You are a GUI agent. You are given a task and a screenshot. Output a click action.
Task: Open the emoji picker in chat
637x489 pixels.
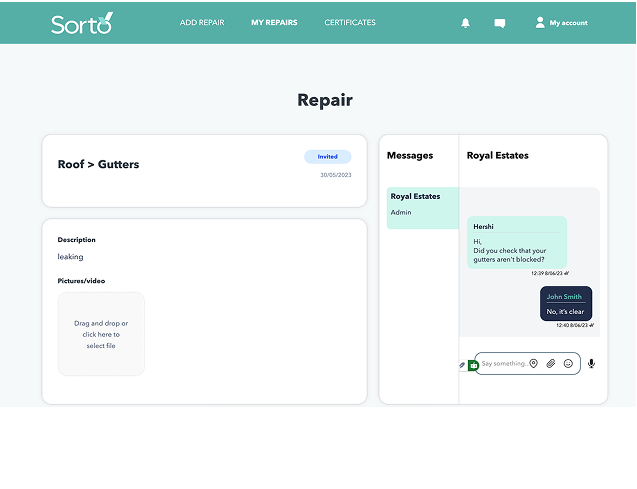pyautogui.click(x=568, y=364)
